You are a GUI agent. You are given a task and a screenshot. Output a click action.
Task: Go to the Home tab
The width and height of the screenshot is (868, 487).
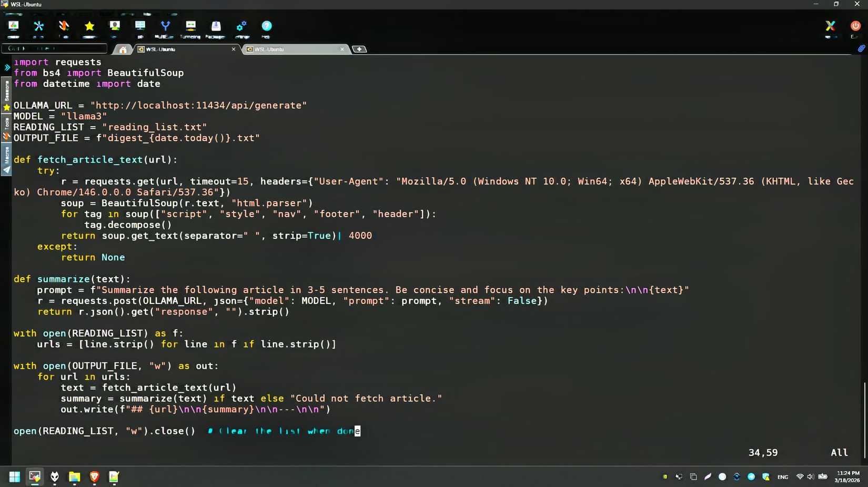123,49
